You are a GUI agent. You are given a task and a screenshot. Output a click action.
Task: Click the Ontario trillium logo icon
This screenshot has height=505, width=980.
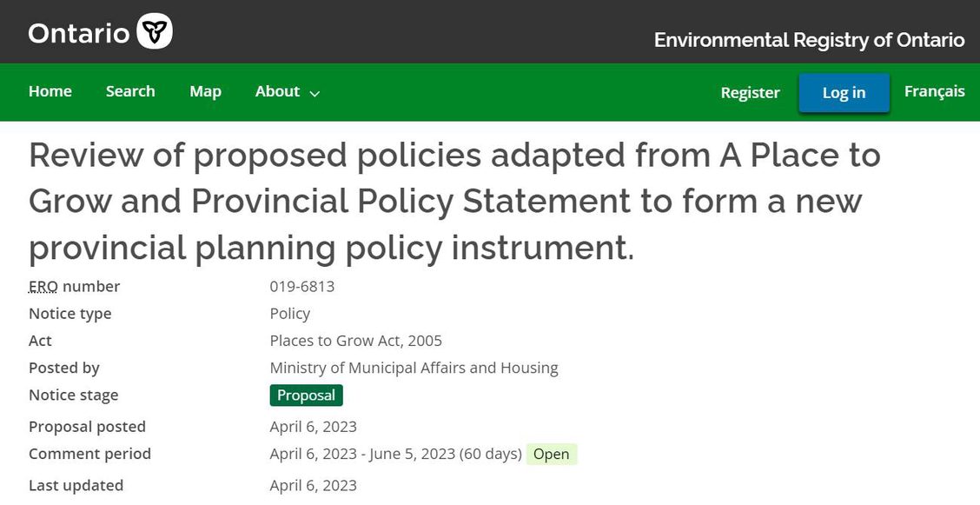[155, 31]
